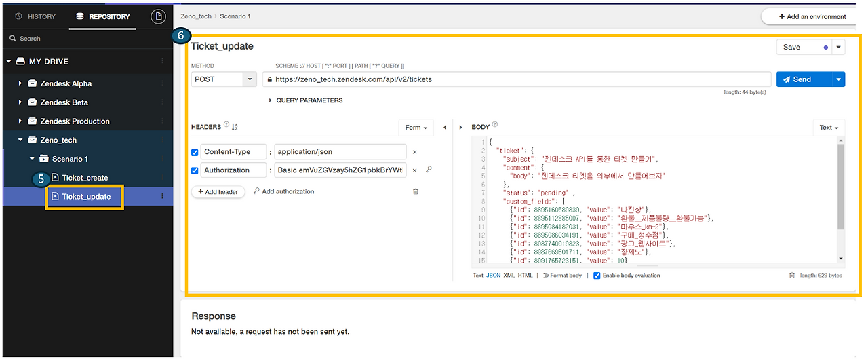
Task: Click Add authorization link
Action: (x=283, y=192)
